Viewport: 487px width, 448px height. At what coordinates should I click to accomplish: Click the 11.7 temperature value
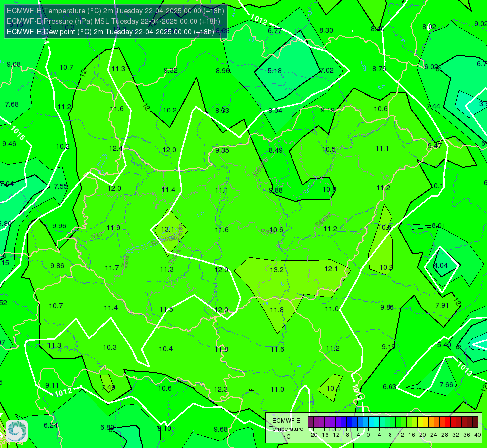[x=112, y=268]
